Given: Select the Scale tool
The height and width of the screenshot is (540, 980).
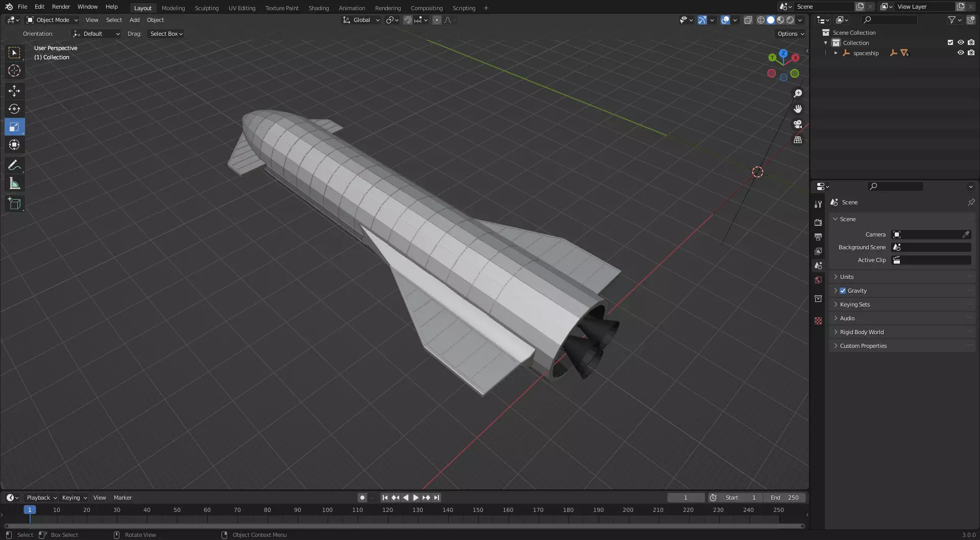Looking at the screenshot, I should click(x=14, y=127).
